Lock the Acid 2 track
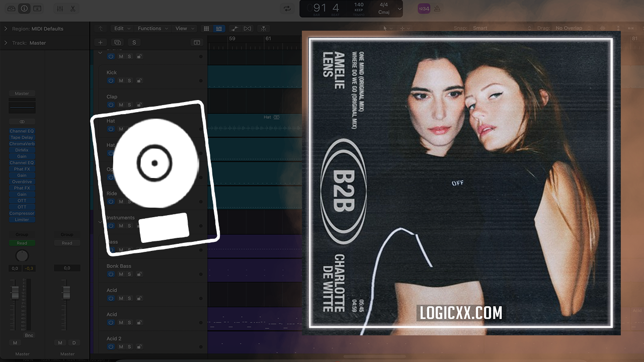644x362 pixels. click(139, 347)
